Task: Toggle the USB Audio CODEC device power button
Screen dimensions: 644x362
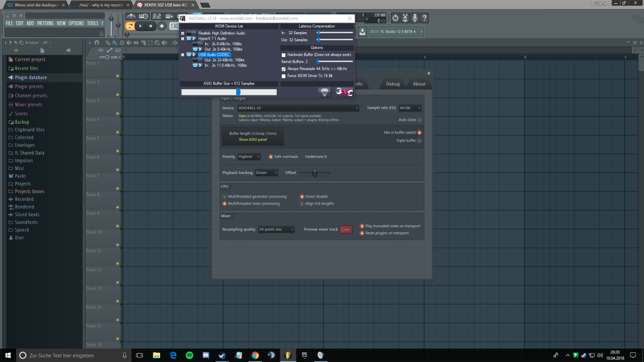Action: (x=189, y=54)
